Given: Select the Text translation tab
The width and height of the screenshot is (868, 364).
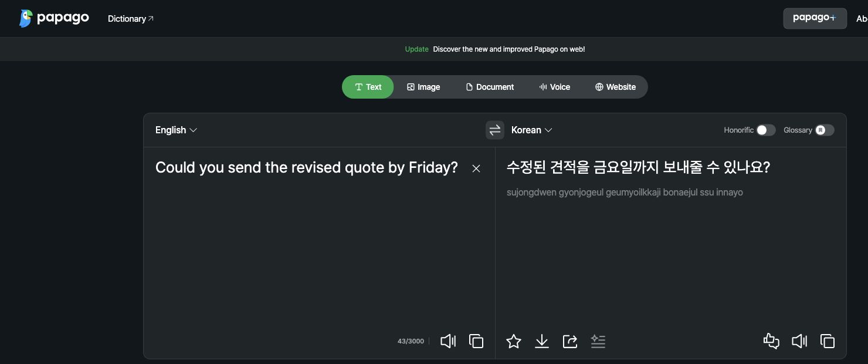Looking at the screenshot, I should pyautogui.click(x=368, y=87).
